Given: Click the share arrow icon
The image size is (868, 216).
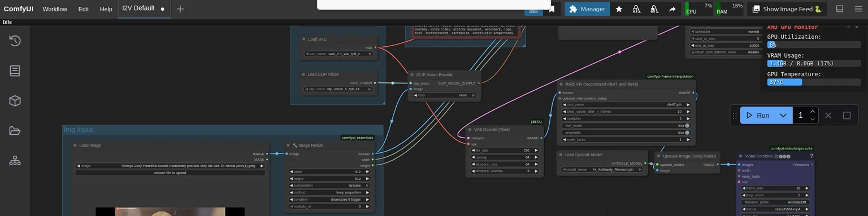Looking at the screenshot, I should pos(672,9).
